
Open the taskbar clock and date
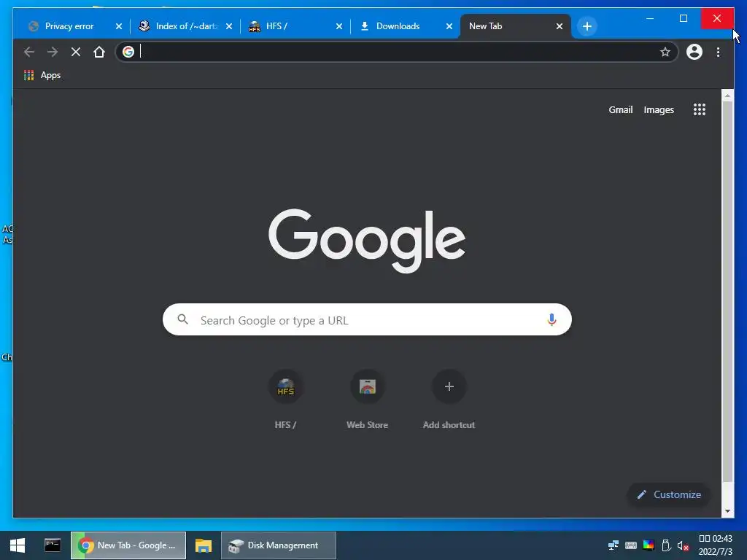716,545
